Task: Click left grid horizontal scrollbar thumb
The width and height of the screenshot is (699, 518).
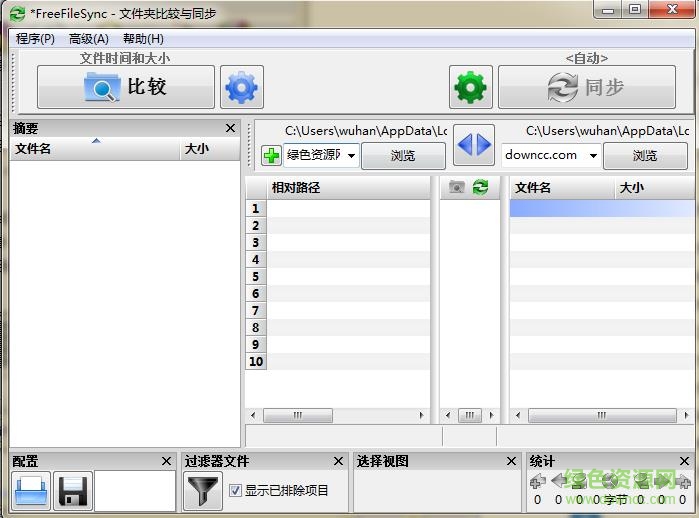Action: [x=298, y=415]
